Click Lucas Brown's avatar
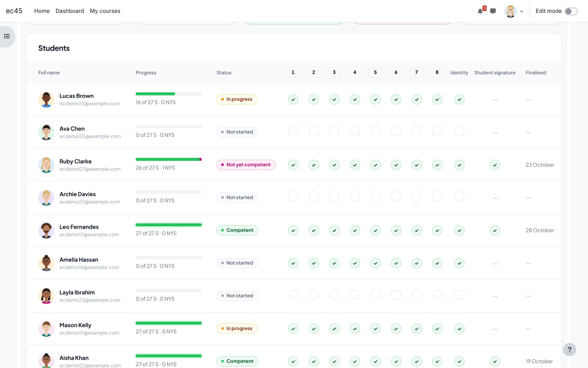The image size is (588, 368). click(x=46, y=99)
